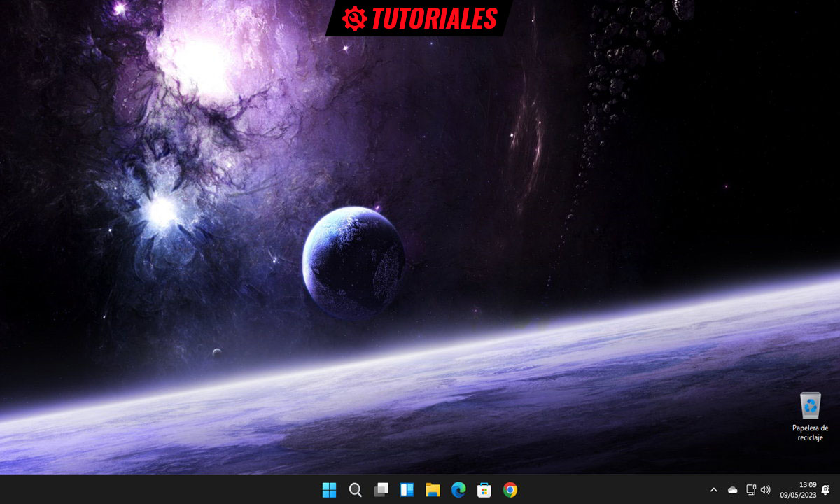840x504 pixels.
Task: Click the tiny moon left of planet
Action: [217, 353]
